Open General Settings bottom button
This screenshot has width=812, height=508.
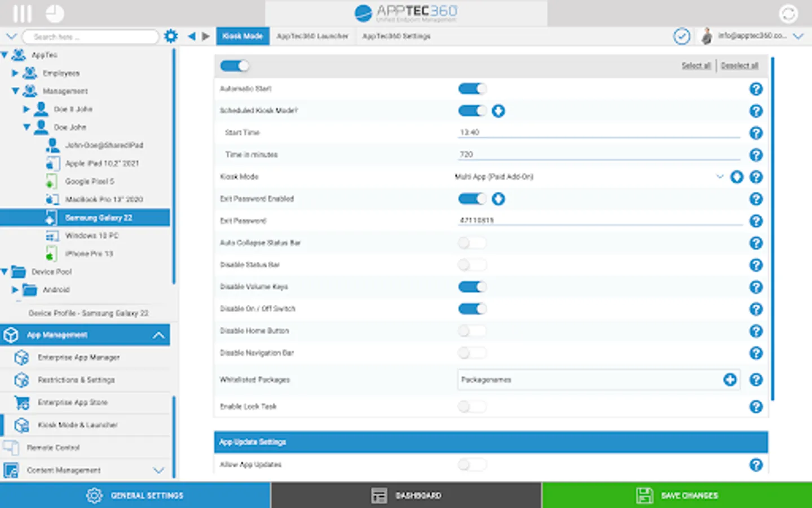(135, 495)
